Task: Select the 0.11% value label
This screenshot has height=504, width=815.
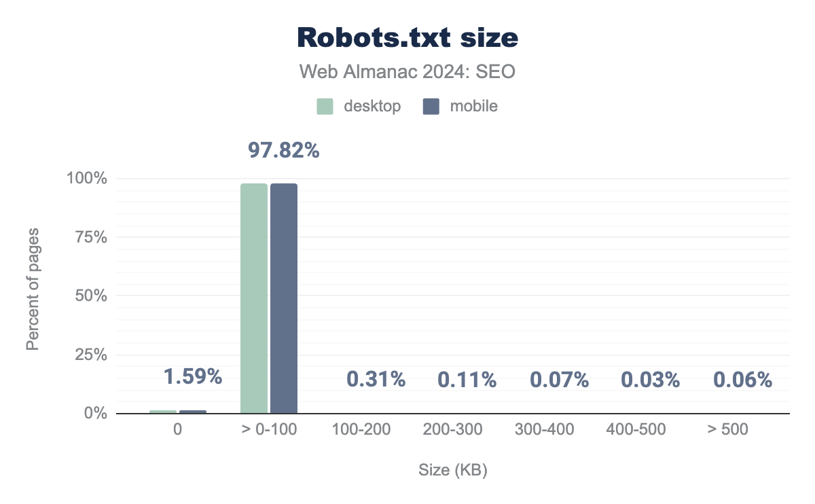Action: [x=467, y=380]
